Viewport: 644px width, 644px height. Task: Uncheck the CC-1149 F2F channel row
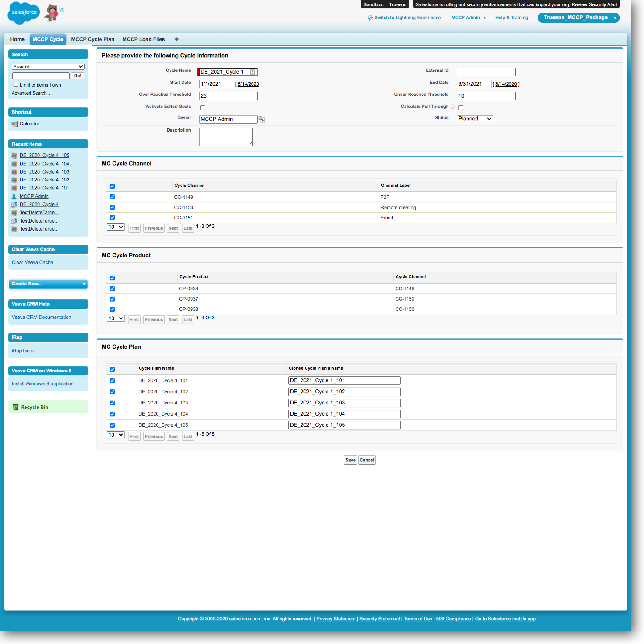(x=112, y=197)
